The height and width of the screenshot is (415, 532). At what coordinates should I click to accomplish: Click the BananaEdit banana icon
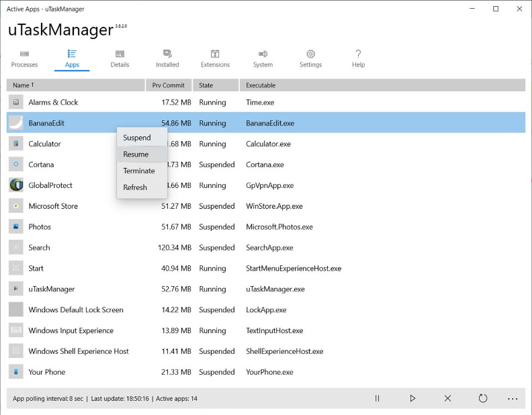[16, 123]
